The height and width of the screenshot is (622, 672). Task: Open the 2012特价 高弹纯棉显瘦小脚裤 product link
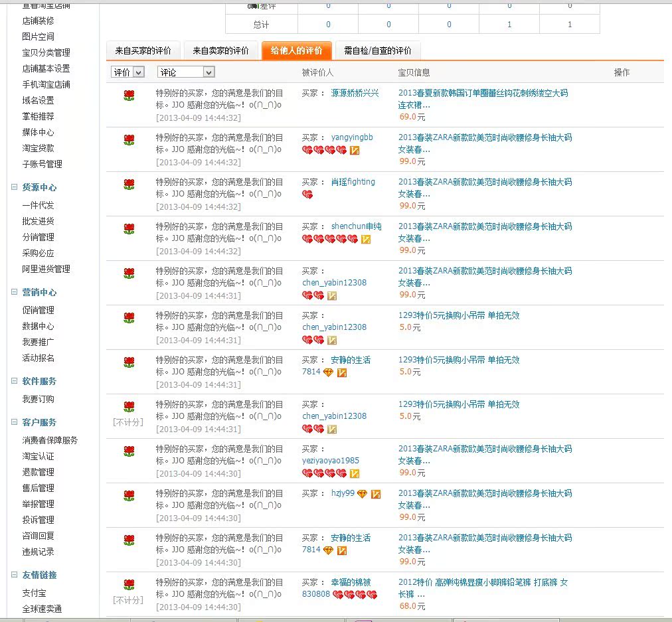(483, 588)
